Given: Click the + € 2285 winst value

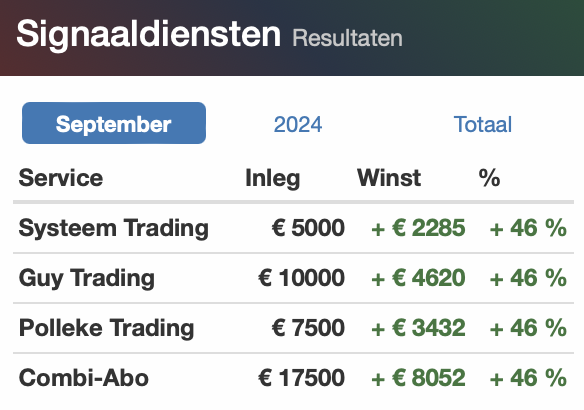Looking at the screenshot, I should coord(418,228).
